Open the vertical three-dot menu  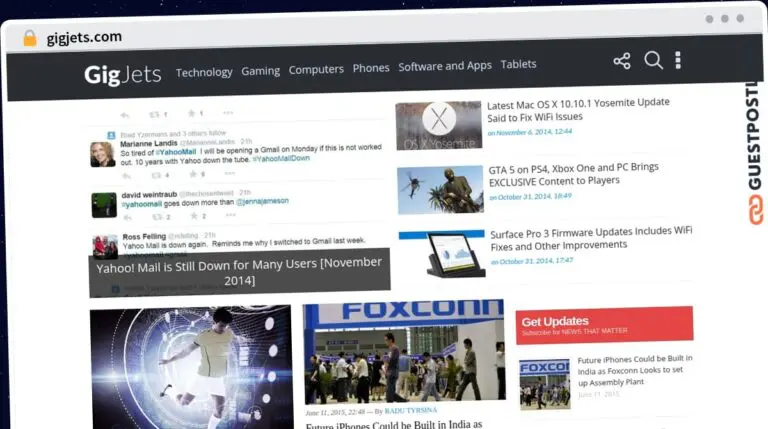point(678,61)
